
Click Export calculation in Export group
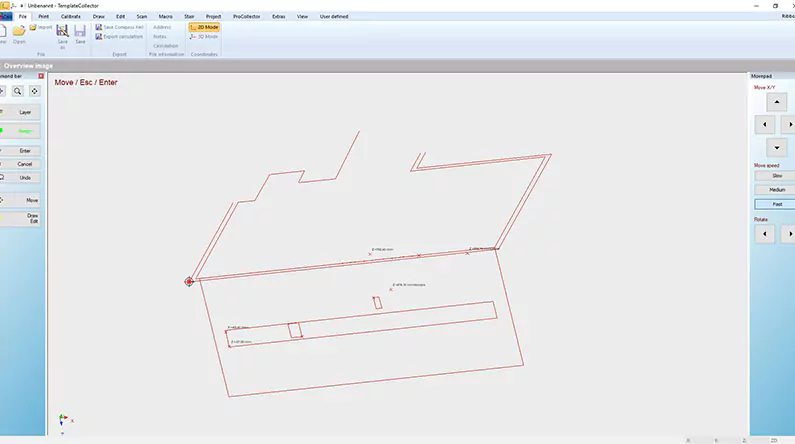(122, 36)
